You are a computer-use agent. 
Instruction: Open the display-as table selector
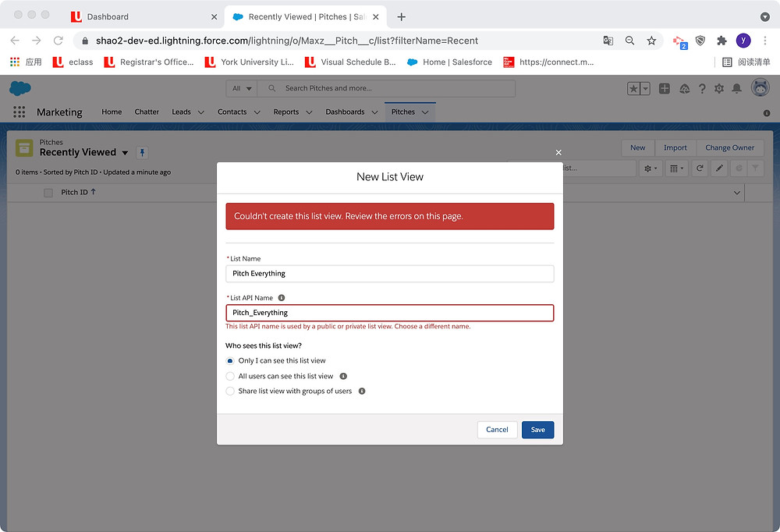tap(676, 168)
